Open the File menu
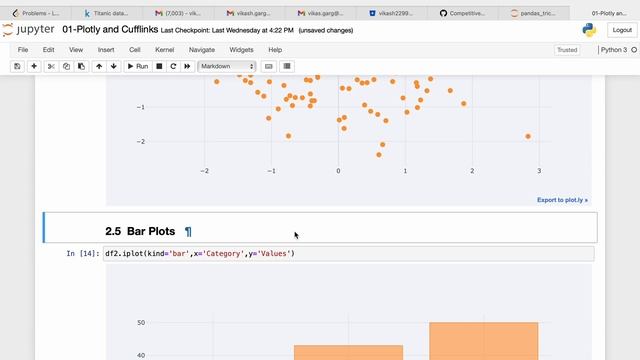 click(x=23, y=50)
